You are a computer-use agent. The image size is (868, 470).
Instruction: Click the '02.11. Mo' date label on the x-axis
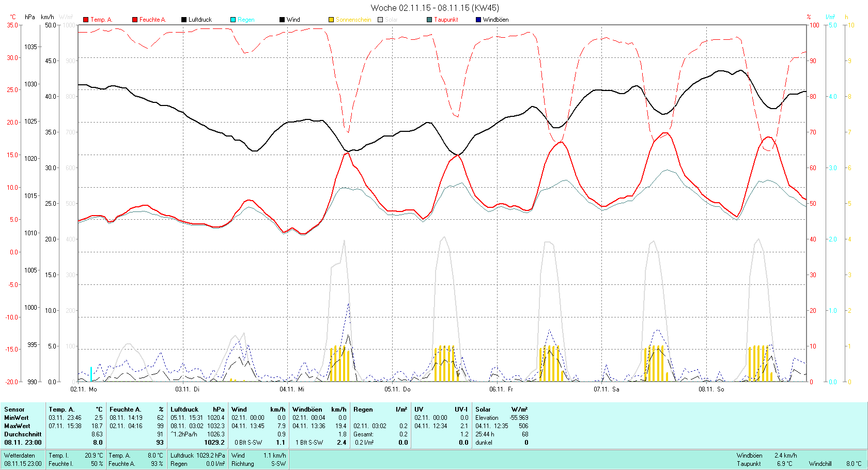click(84, 389)
